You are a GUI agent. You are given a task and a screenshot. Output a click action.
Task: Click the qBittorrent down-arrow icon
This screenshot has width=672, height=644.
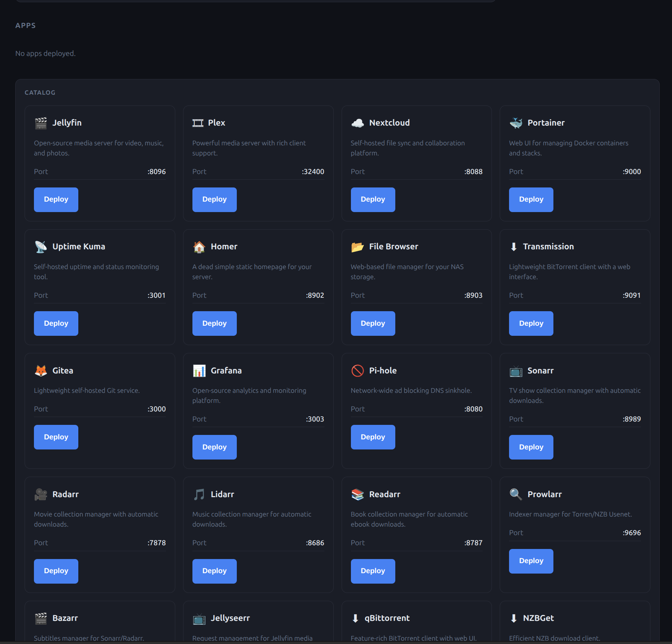coord(355,618)
